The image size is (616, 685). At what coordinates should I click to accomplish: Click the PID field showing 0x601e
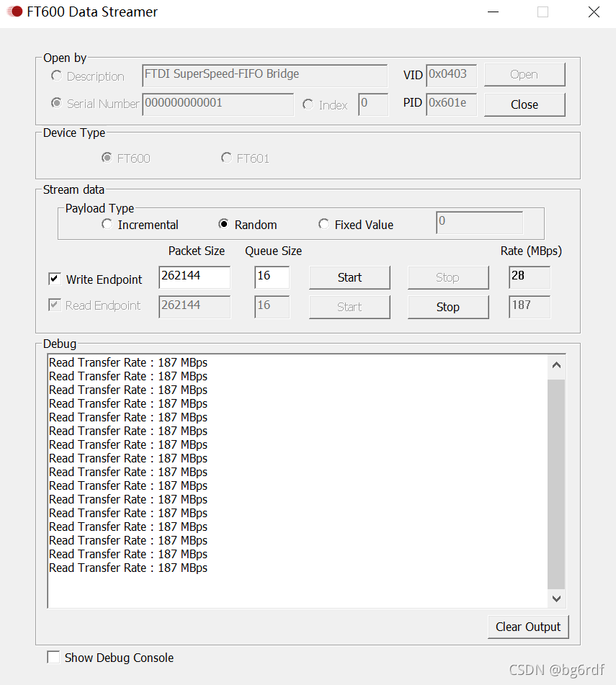[451, 104]
